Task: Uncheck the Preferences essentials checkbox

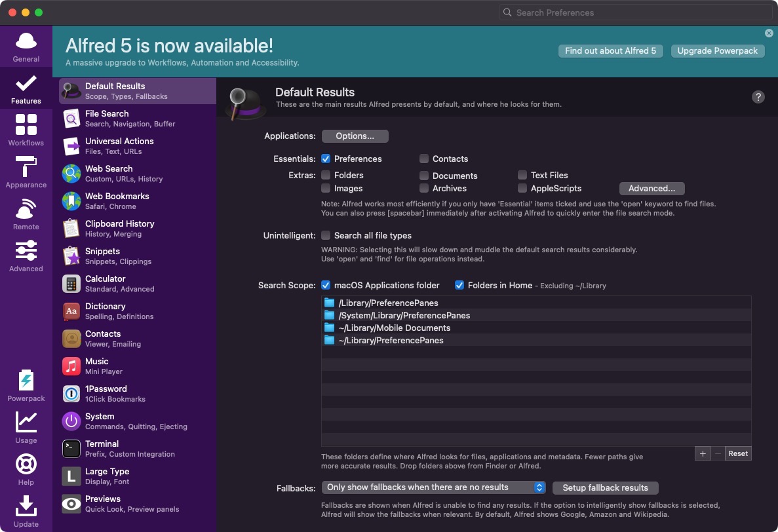Action: 326,159
